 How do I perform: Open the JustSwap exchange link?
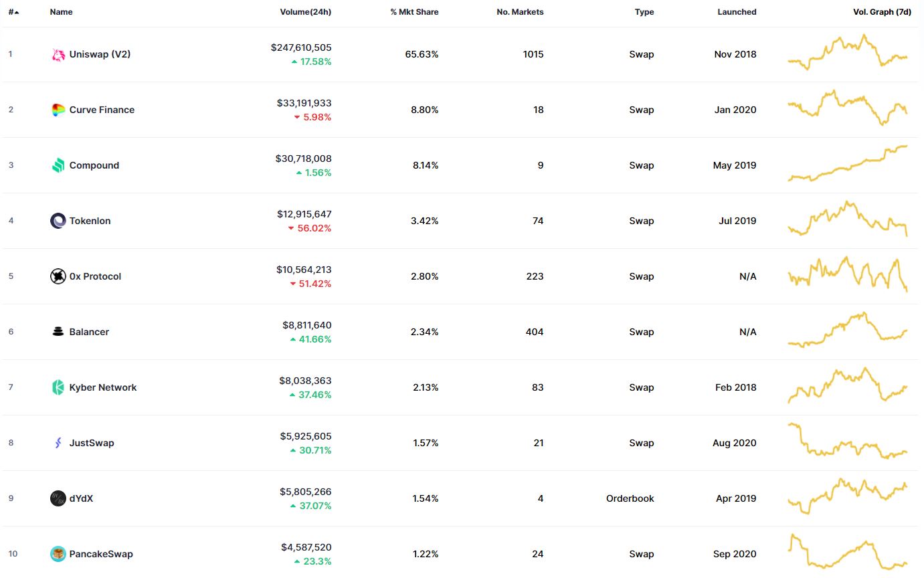[92, 443]
